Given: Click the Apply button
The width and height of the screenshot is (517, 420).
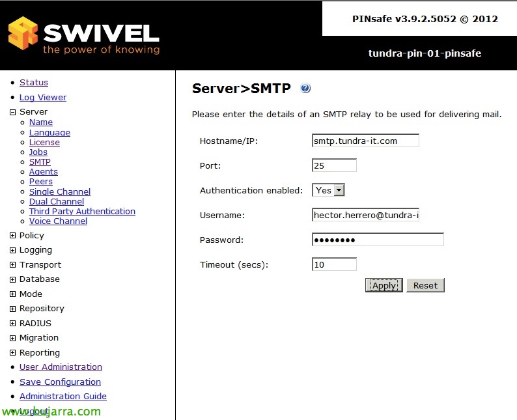Looking at the screenshot, I should click(384, 285).
